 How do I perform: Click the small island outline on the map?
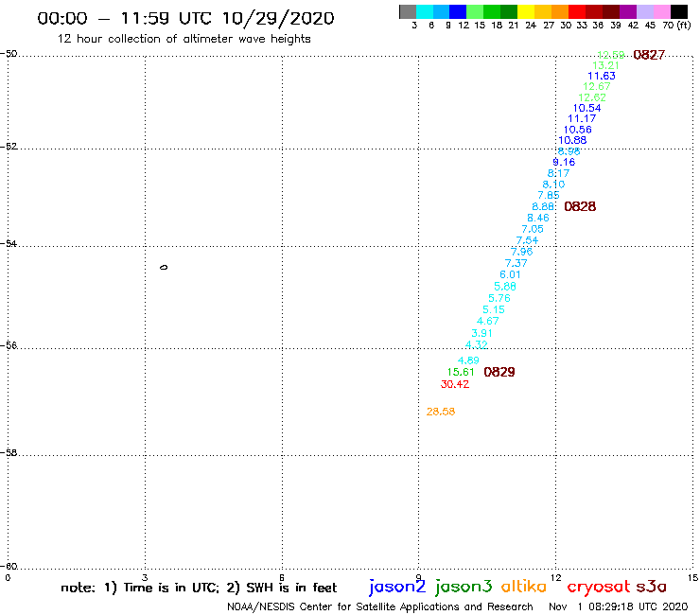click(164, 267)
